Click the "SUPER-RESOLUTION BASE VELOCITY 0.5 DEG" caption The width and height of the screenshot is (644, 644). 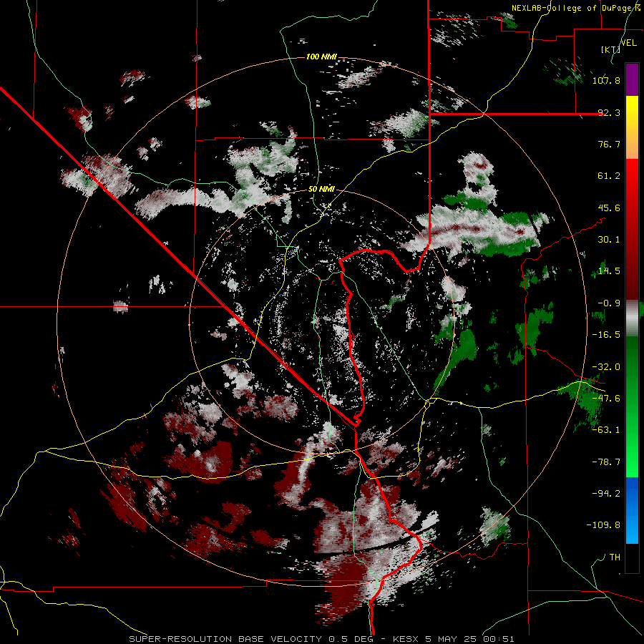point(251,639)
